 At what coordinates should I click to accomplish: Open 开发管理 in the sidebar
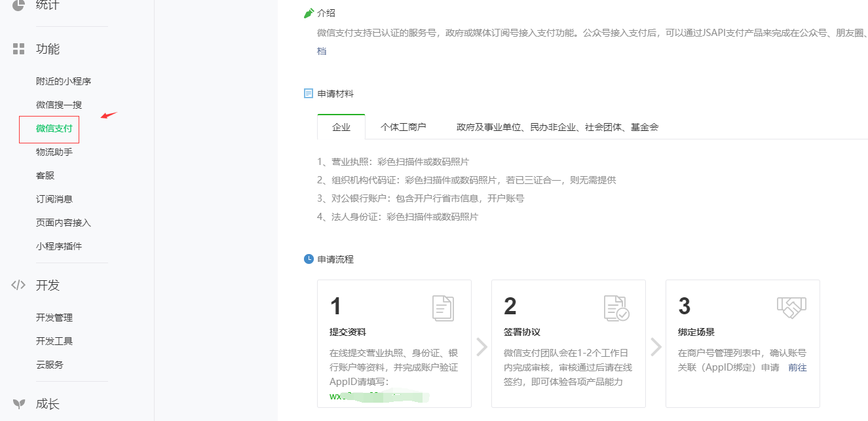click(x=54, y=318)
